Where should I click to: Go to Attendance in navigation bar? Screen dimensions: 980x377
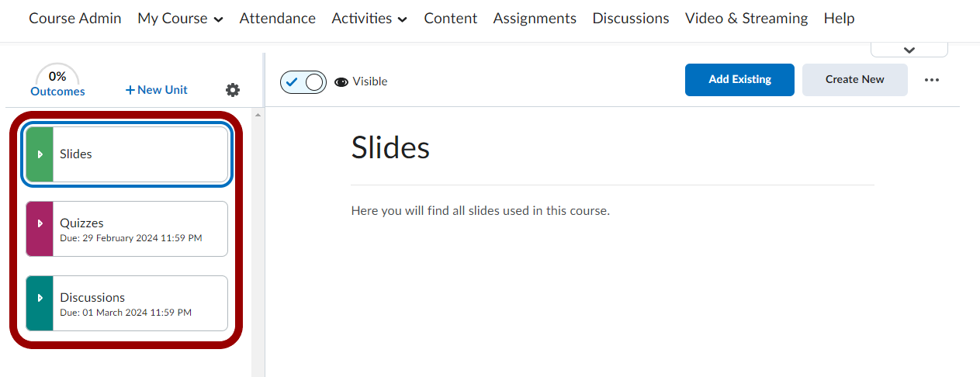click(277, 19)
